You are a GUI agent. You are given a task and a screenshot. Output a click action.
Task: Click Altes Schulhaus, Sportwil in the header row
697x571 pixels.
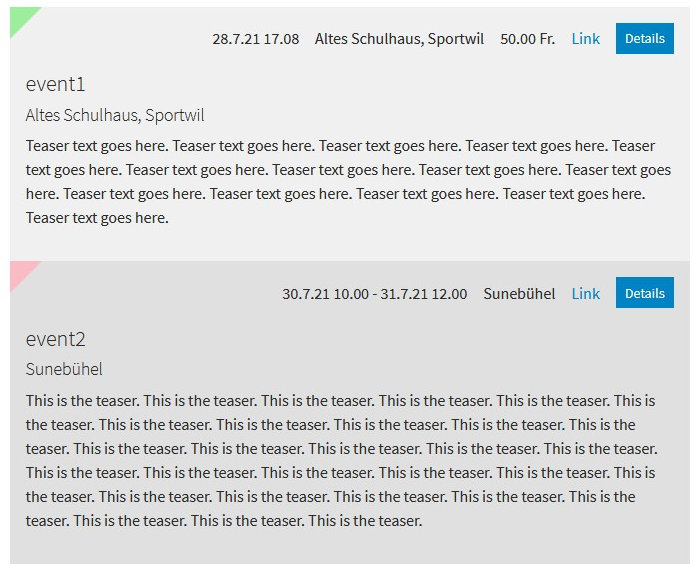[399, 39]
